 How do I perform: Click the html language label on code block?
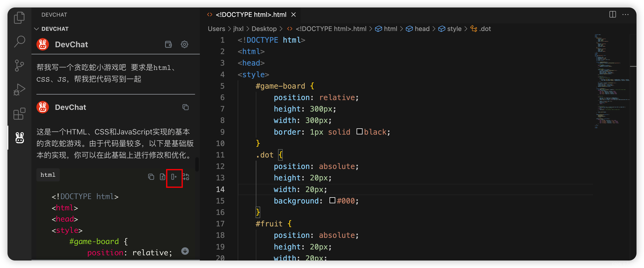[x=48, y=175]
